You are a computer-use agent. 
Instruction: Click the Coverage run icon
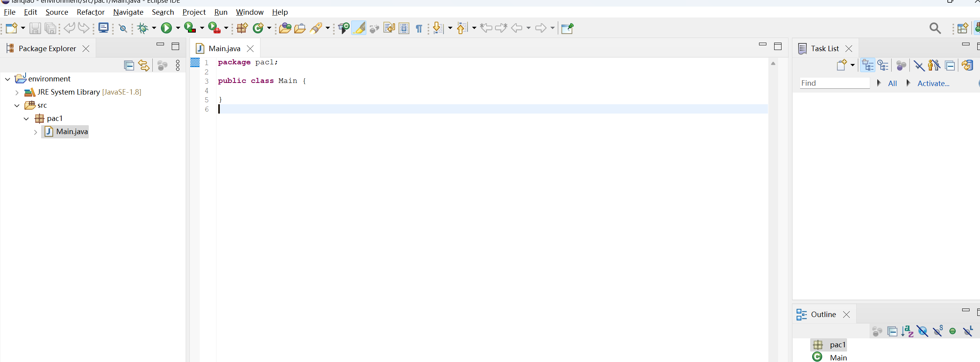click(x=190, y=28)
